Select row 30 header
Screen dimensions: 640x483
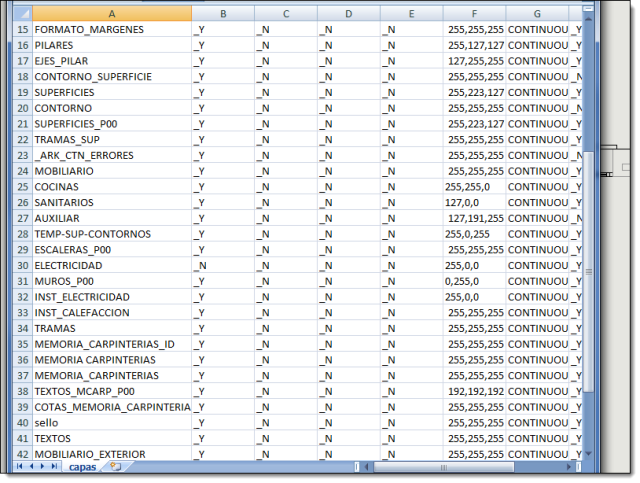23,265
